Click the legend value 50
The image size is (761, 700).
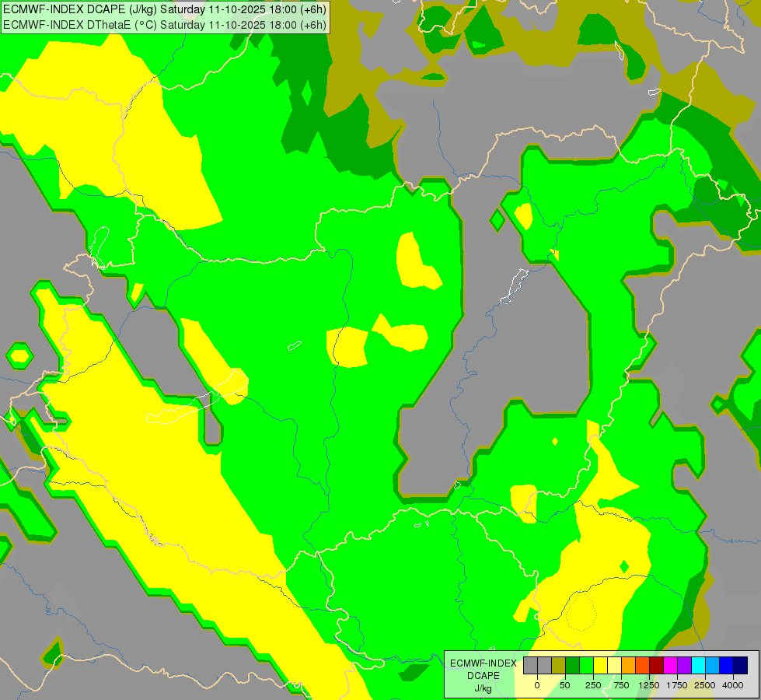[x=565, y=685]
